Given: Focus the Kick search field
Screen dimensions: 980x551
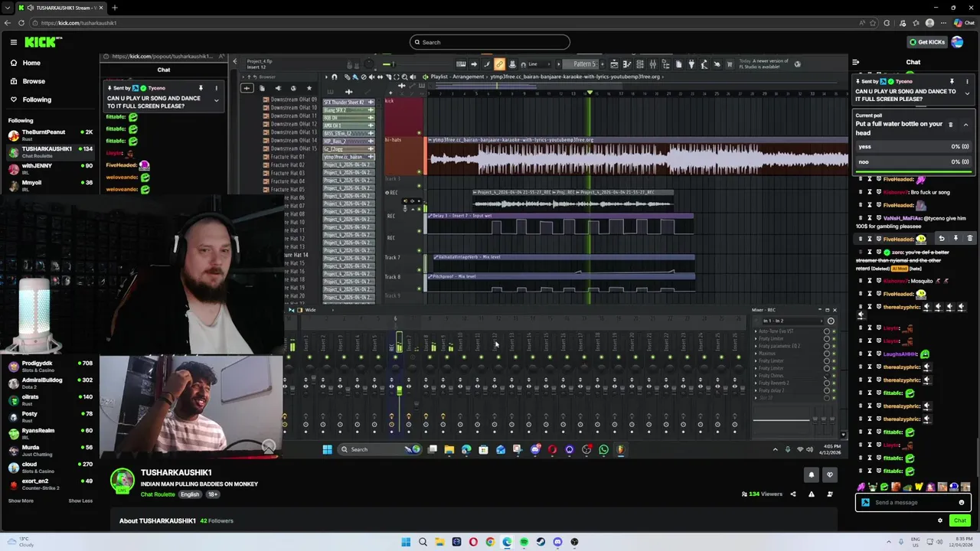Looking at the screenshot, I should [x=490, y=42].
